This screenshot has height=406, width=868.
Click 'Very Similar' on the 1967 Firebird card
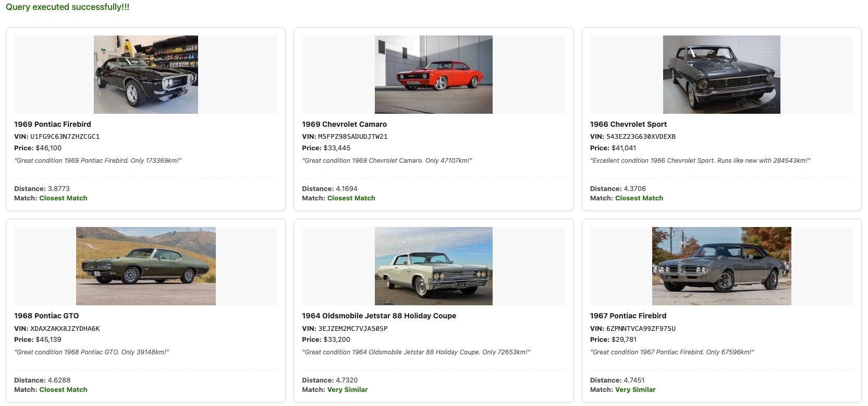click(635, 390)
